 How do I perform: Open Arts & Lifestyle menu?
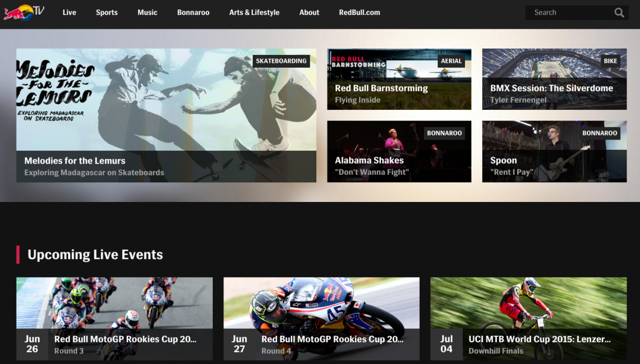click(254, 12)
